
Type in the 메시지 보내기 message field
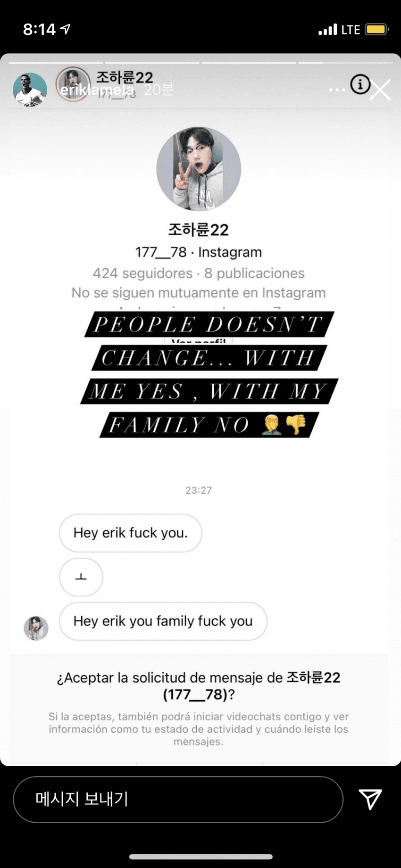178,799
